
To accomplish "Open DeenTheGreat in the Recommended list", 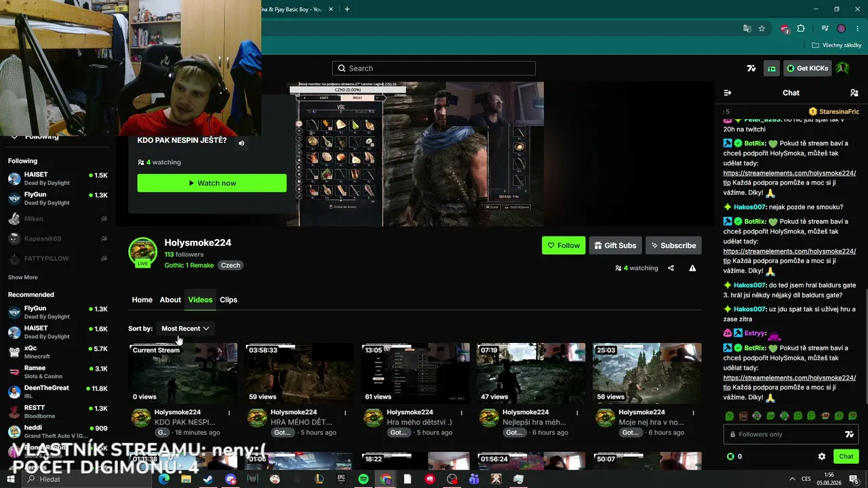I will point(58,392).
